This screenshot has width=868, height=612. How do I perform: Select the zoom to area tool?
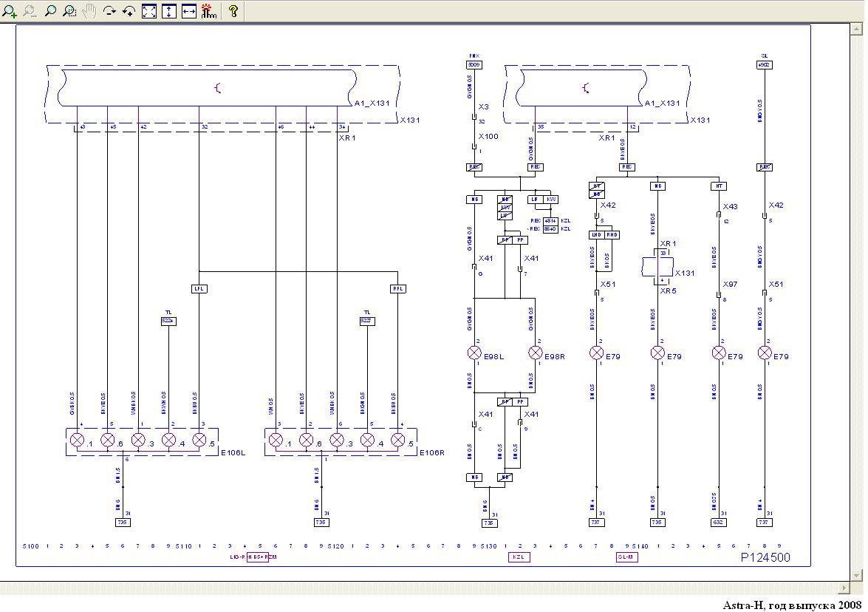click(69, 11)
